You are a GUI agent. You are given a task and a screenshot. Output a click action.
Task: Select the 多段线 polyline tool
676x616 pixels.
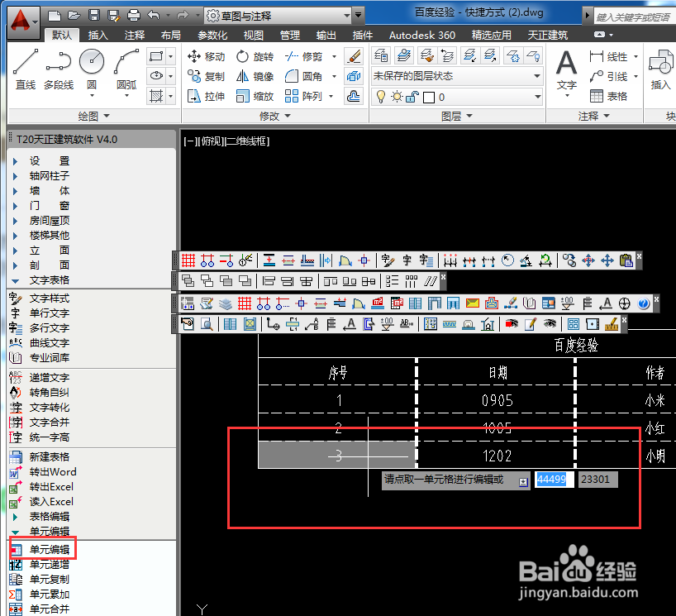(x=59, y=69)
